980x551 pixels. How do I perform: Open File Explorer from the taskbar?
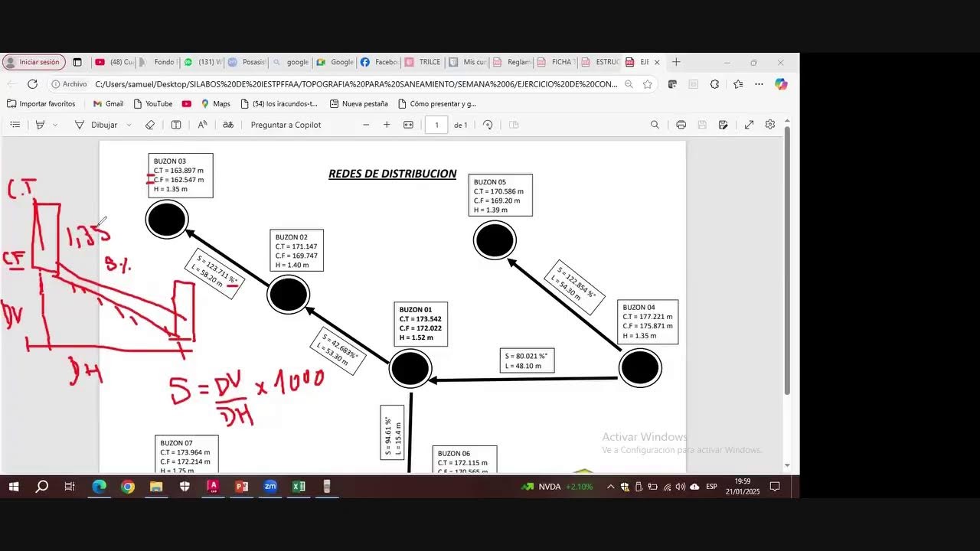156,487
